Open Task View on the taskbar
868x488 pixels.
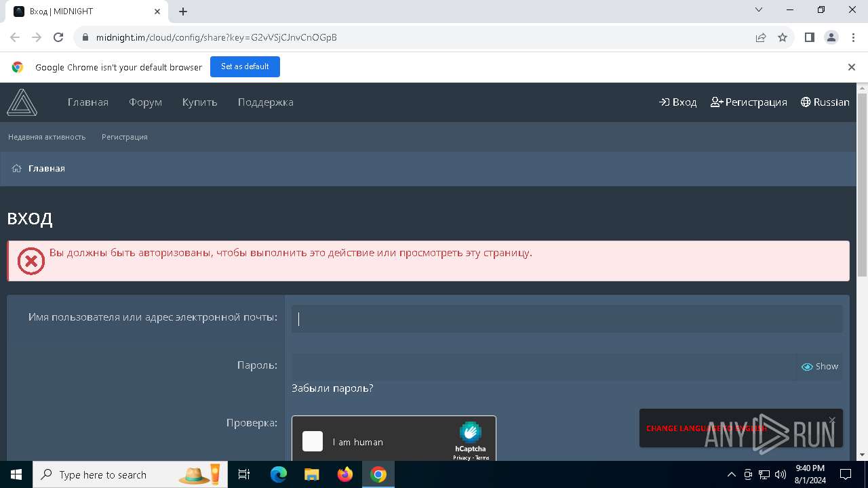click(244, 474)
